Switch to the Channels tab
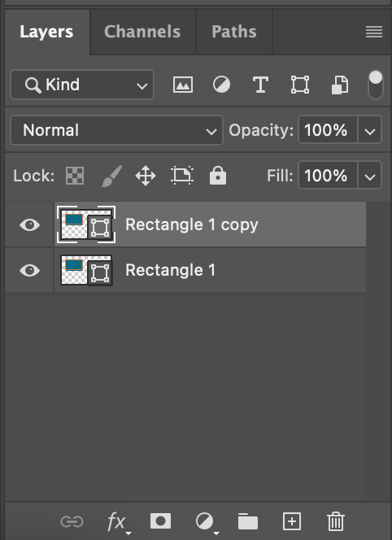 click(x=142, y=32)
